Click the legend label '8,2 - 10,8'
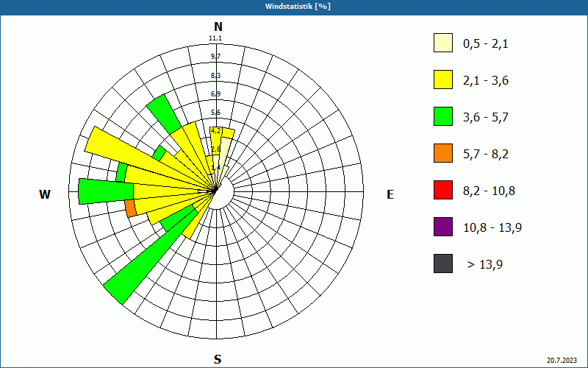Screen dimensions: 588x368 [x=490, y=191]
